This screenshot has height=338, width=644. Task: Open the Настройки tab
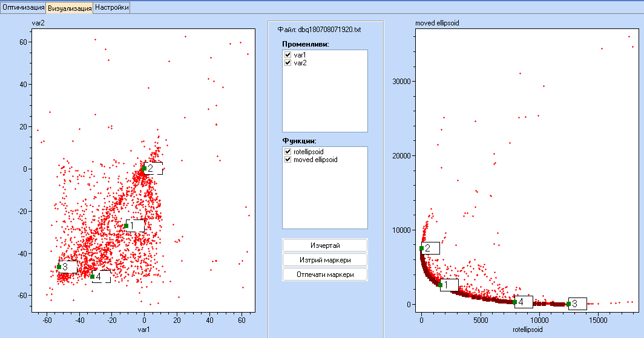click(x=112, y=8)
